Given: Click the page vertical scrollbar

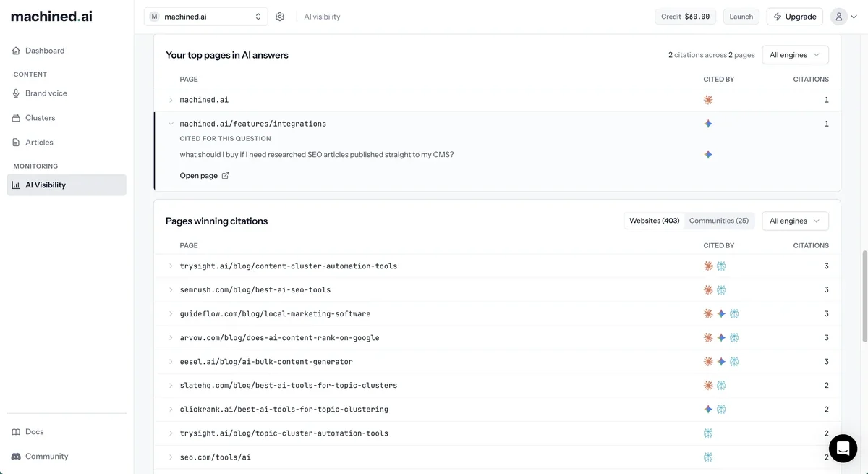Looking at the screenshot, I should pyautogui.click(x=864, y=297).
